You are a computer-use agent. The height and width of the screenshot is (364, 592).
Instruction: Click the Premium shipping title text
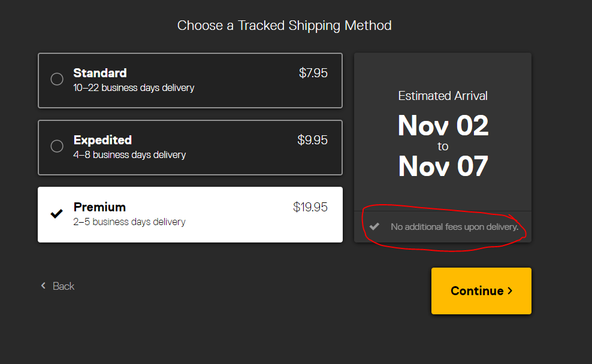[x=99, y=207]
